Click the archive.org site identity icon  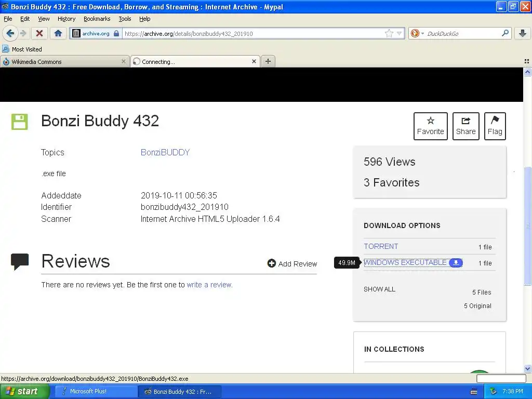[x=76, y=33]
